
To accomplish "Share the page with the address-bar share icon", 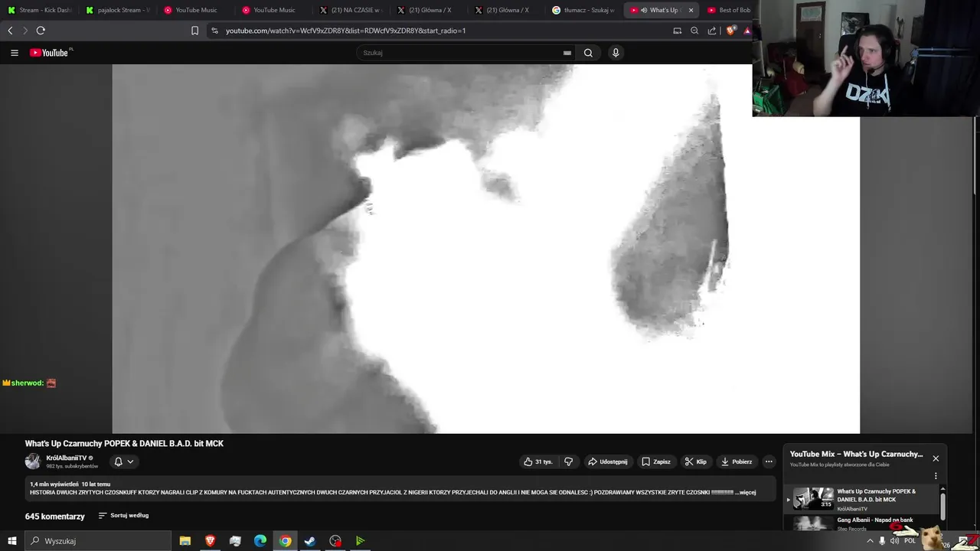I will (712, 31).
